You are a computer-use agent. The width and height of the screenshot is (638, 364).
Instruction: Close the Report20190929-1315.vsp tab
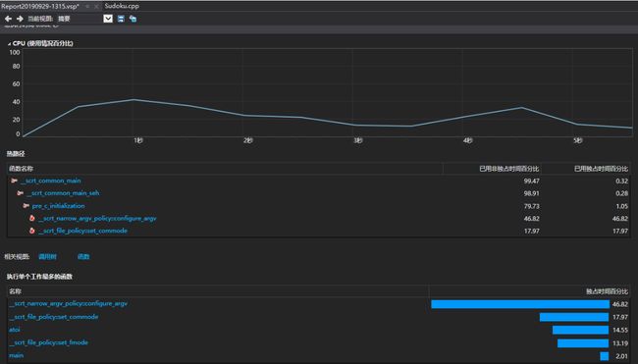96,7
